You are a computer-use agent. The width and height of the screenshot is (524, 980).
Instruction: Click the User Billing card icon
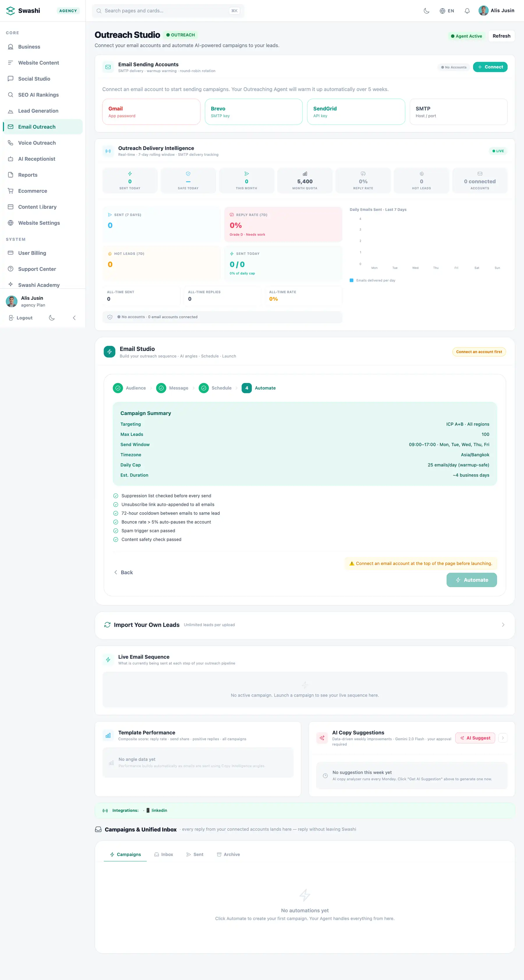11,252
